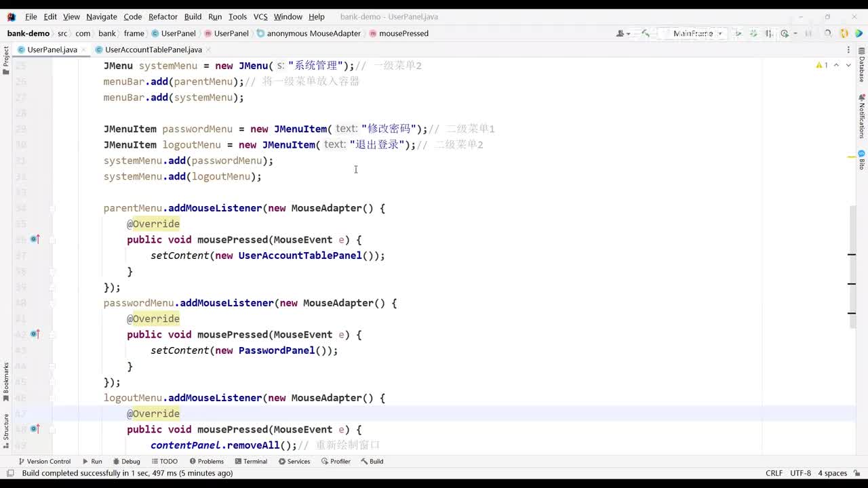Click bank-demo in the breadcrumb bar
Viewport: 868px width, 488px height.
pos(28,33)
